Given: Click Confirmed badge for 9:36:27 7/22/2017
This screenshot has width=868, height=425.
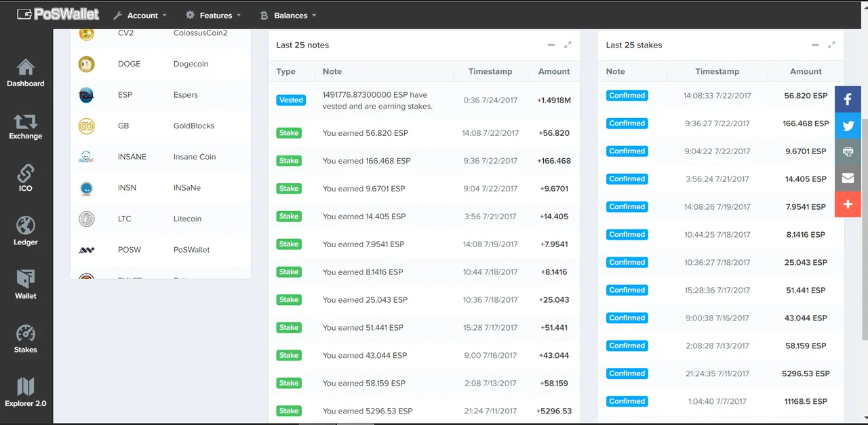Looking at the screenshot, I should click(x=627, y=124).
